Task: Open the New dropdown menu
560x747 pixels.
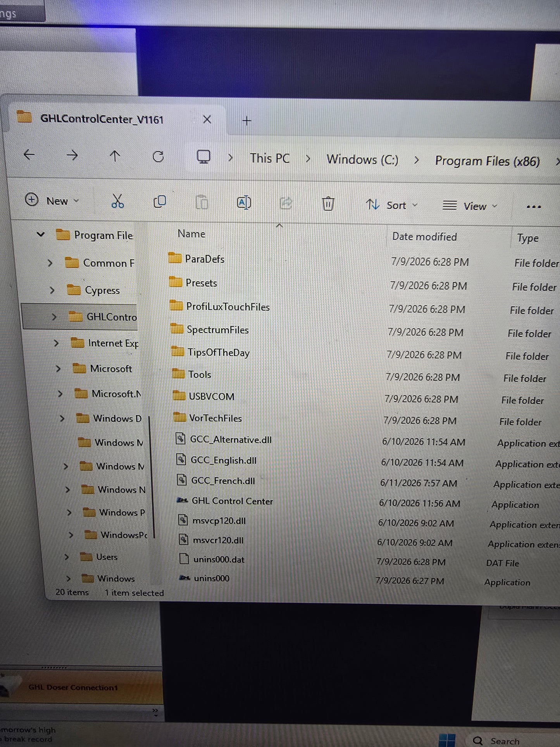Action: click(52, 200)
